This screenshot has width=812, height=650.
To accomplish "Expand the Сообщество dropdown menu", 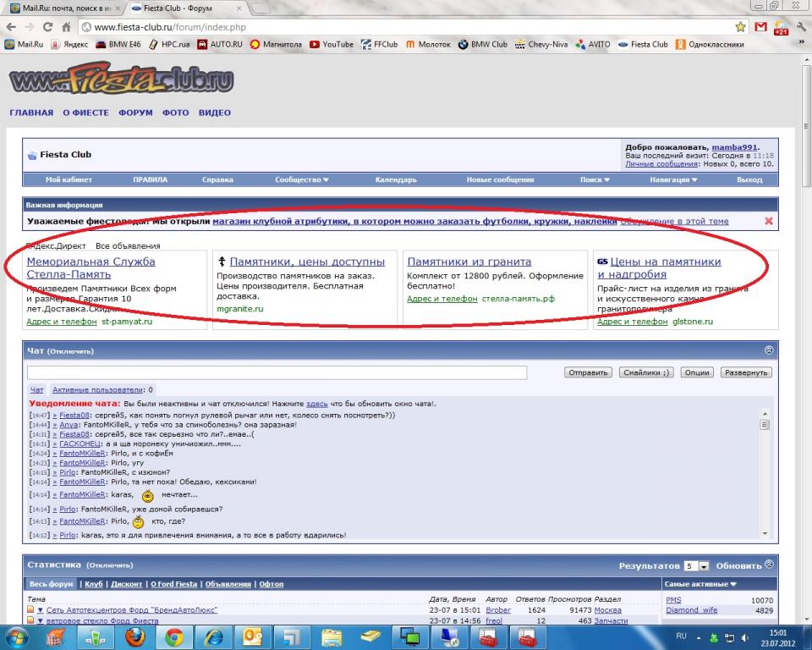I will pos(302,179).
